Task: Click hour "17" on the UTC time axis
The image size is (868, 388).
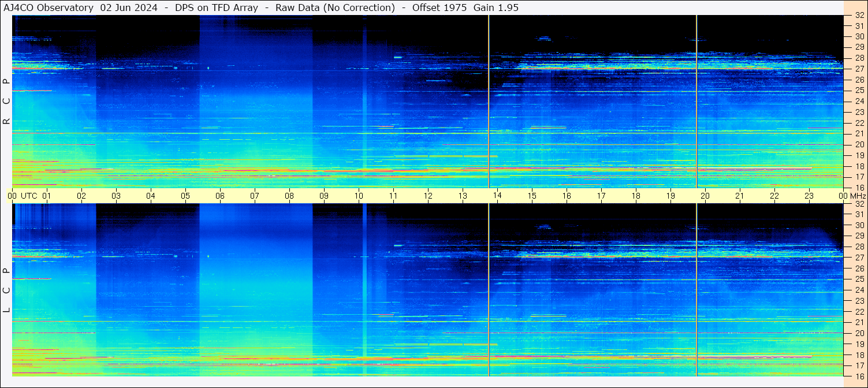Action: [x=601, y=196]
